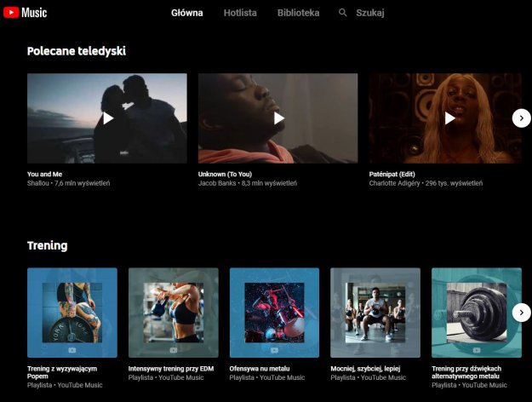Open artist Jacob Banks link

(x=217, y=183)
